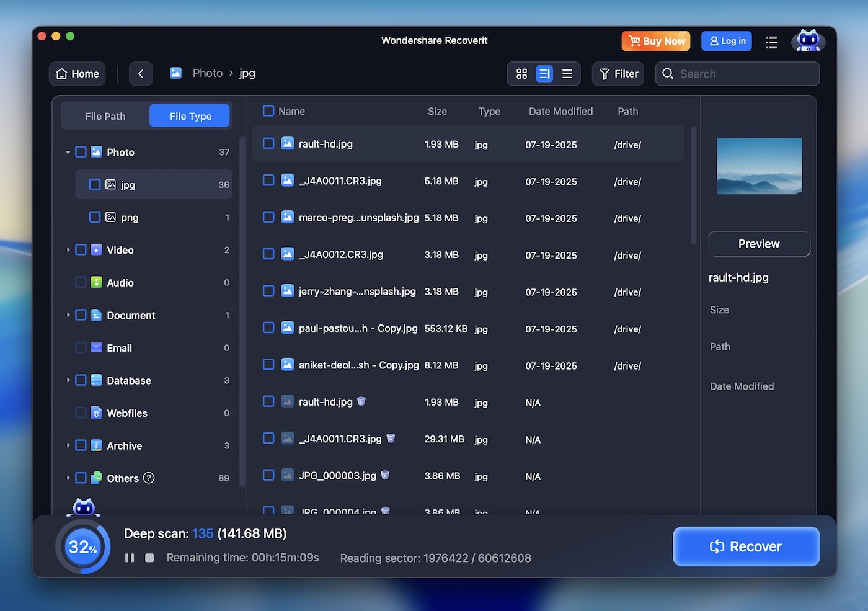Click the 32% scan progress circle

pyautogui.click(x=82, y=546)
